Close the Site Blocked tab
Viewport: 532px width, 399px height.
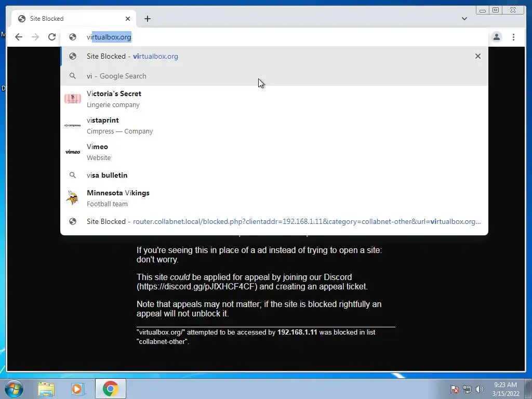pos(128,19)
